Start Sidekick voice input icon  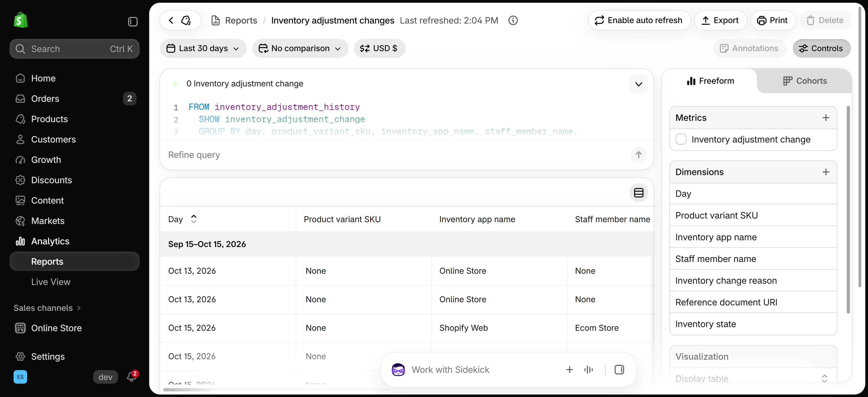click(x=588, y=370)
